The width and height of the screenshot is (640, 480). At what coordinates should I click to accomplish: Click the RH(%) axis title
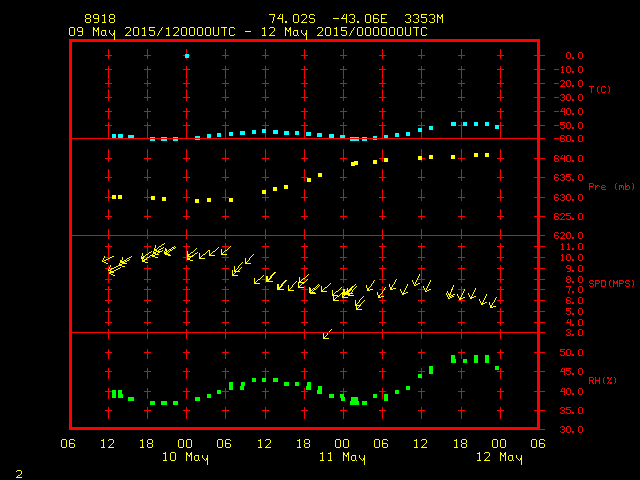point(602,380)
